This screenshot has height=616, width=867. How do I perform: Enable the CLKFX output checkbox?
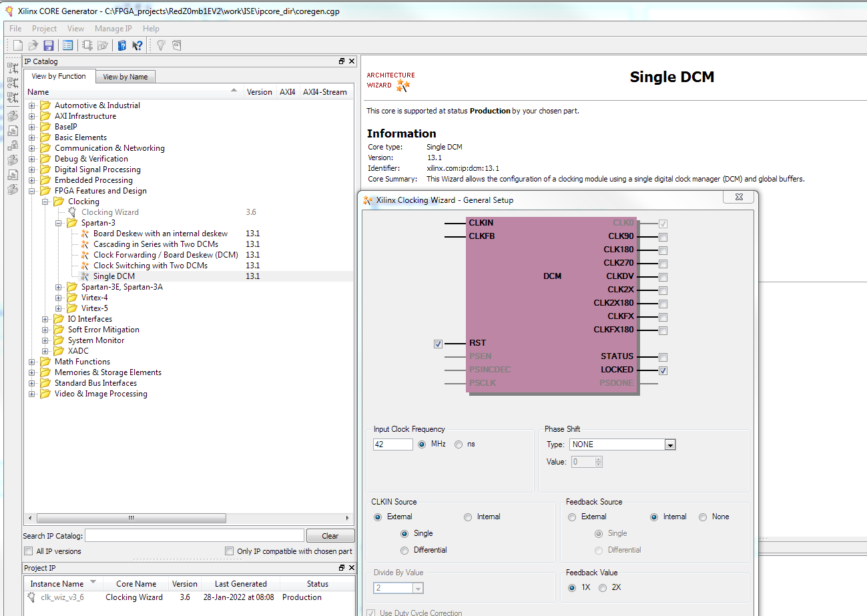point(663,317)
